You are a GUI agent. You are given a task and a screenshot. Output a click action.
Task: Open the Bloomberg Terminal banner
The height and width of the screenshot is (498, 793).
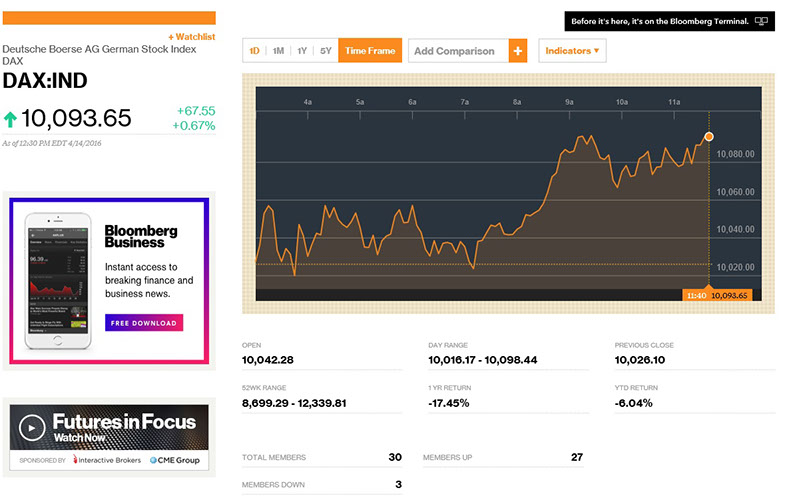click(x=669, y=21)
